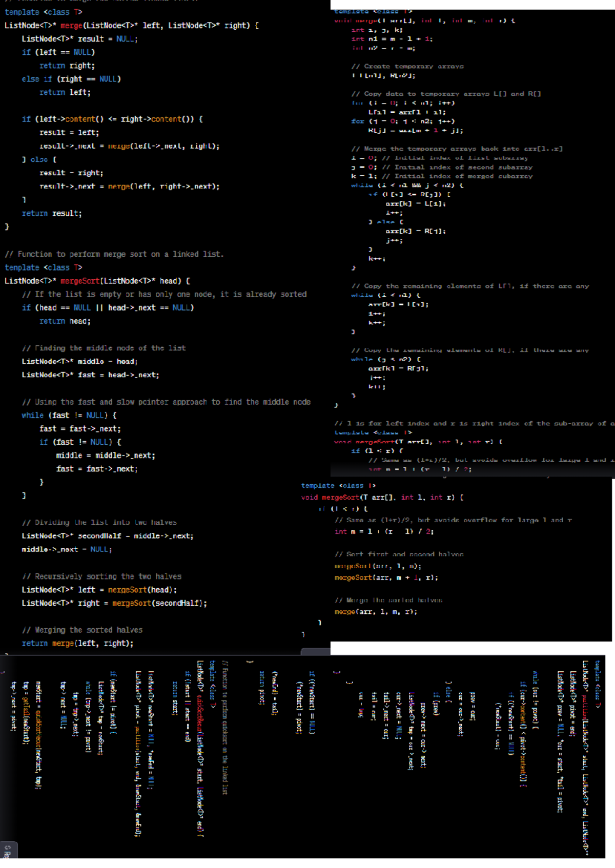Click the line 'ListNode<T>* result = NULL;'
Screen dimensions: 615x868
79,39
